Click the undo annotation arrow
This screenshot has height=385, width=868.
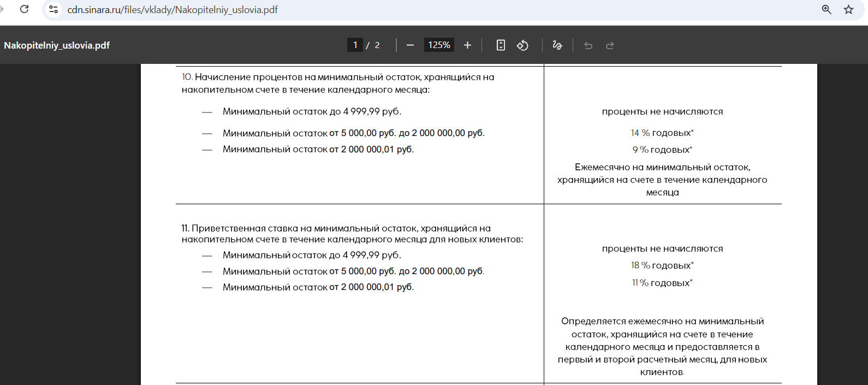[588, 45]
